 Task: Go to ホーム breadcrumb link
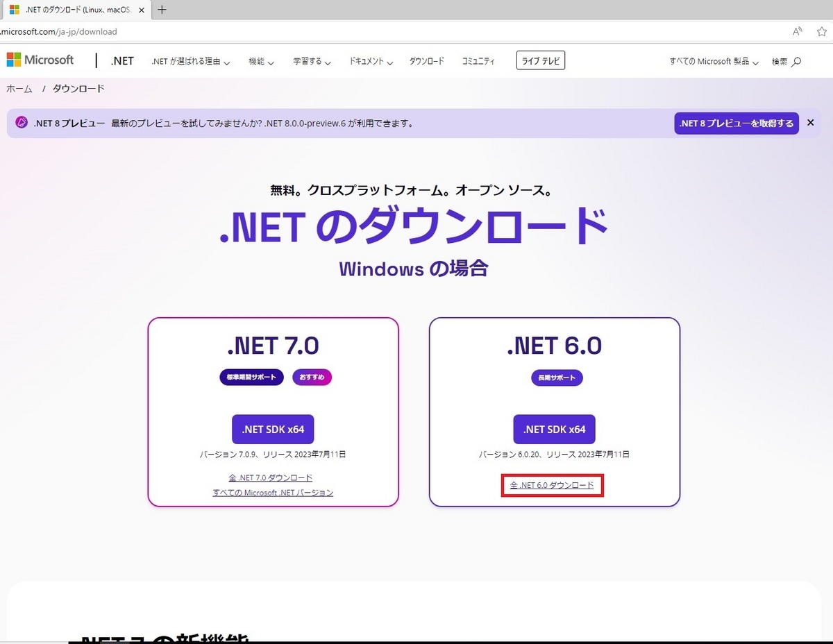(19, 89)
